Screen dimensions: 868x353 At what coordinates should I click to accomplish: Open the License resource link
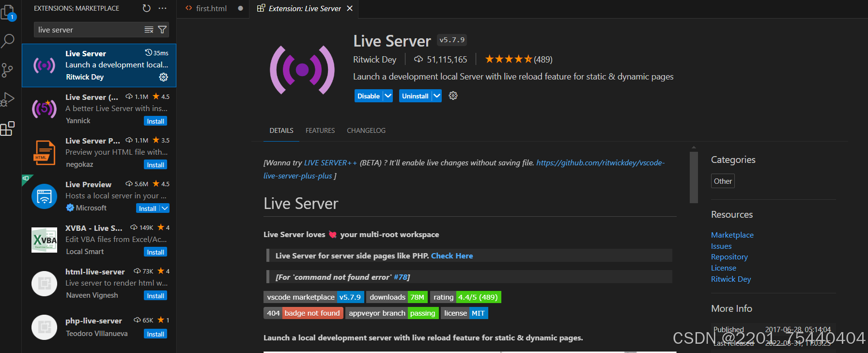coord(723,268)
